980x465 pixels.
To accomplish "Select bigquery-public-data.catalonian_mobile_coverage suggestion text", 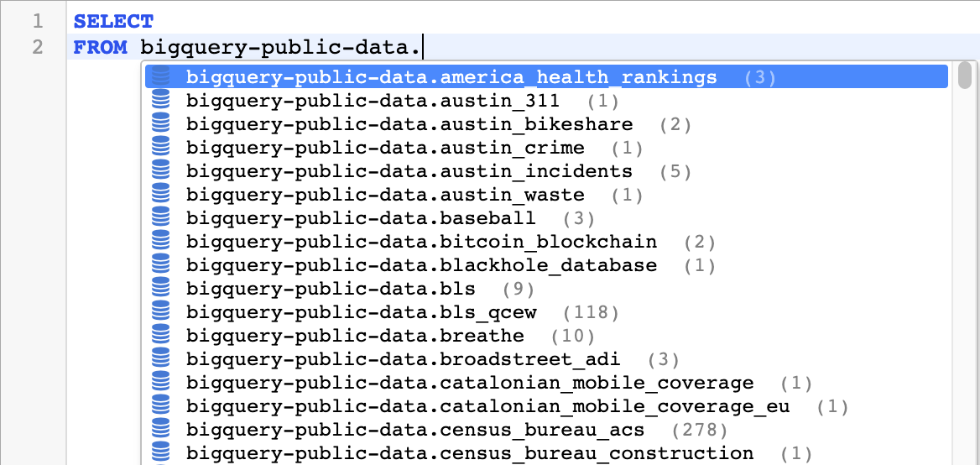I will 470,383.
